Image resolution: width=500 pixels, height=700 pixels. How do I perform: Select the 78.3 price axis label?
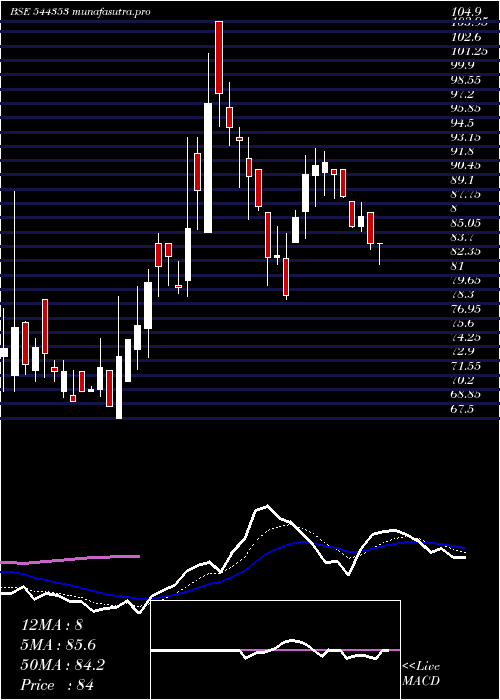(463, 295)
